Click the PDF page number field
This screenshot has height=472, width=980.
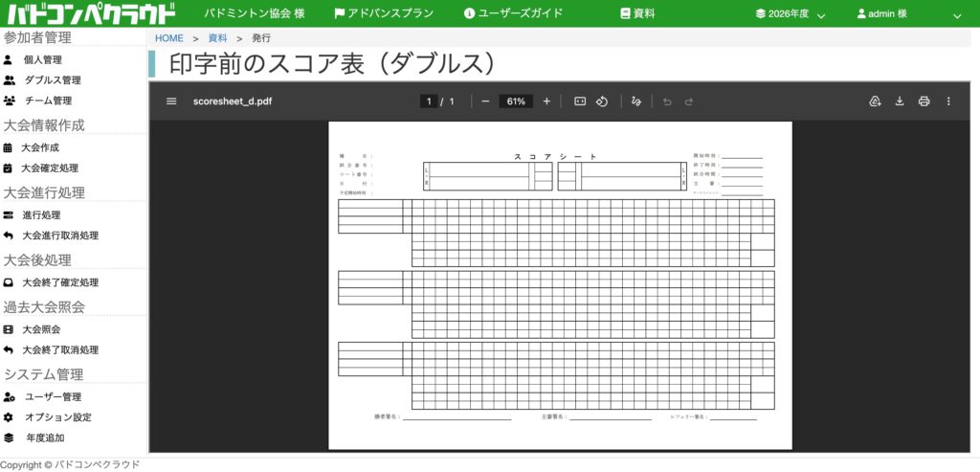click(x=429, y=101)
